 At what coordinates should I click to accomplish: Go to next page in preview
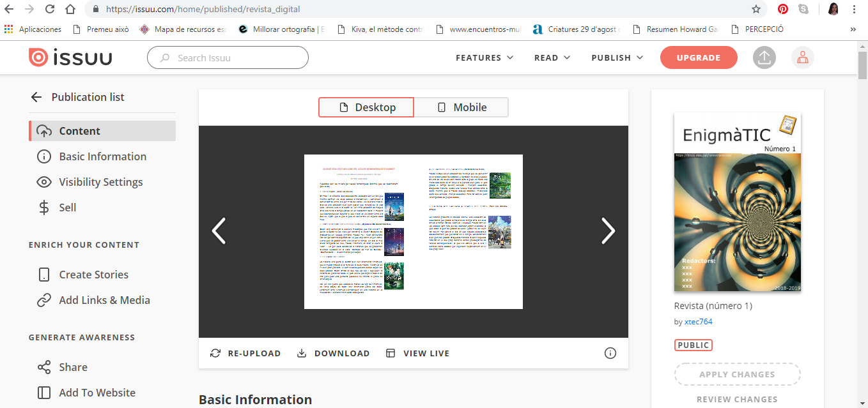point(607,231)
